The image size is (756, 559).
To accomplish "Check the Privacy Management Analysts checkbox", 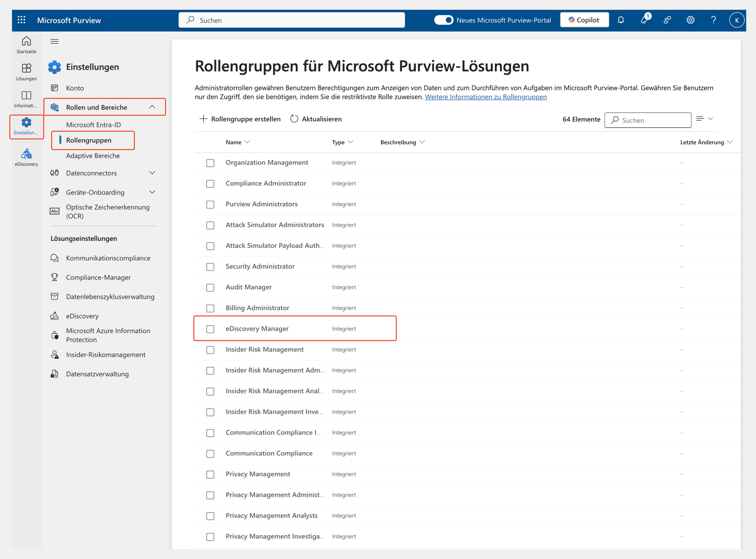I will click(x=210, y=516).
